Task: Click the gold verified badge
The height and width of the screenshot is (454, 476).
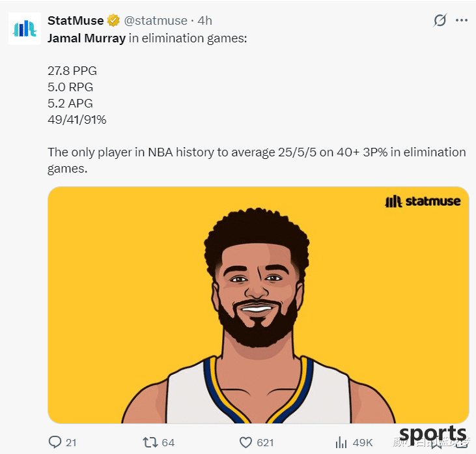Action: coord(113,20)
